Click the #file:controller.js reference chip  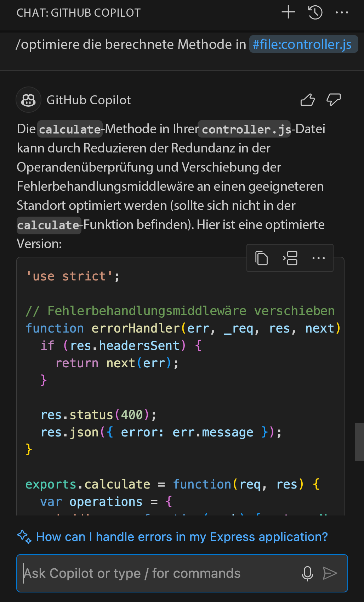303,44
